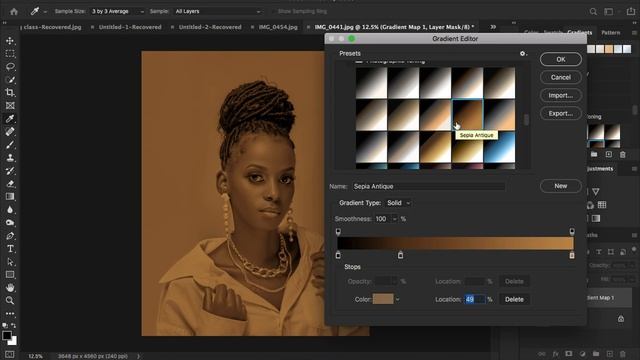Select the Sepia Antique gradient preset

[467, 115]
